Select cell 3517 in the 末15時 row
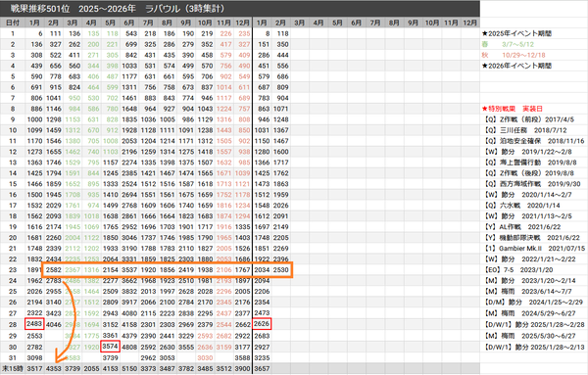Viewport: 588px width, 375px height. point(34,368)
